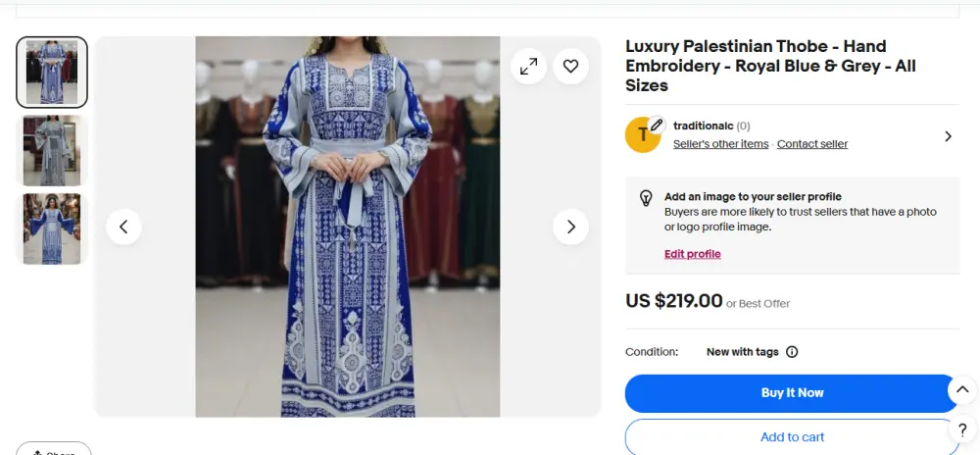Screen dimensions: 980x455
Task: Click the info icon beside New with tags
Action: [x=792, y=352]
